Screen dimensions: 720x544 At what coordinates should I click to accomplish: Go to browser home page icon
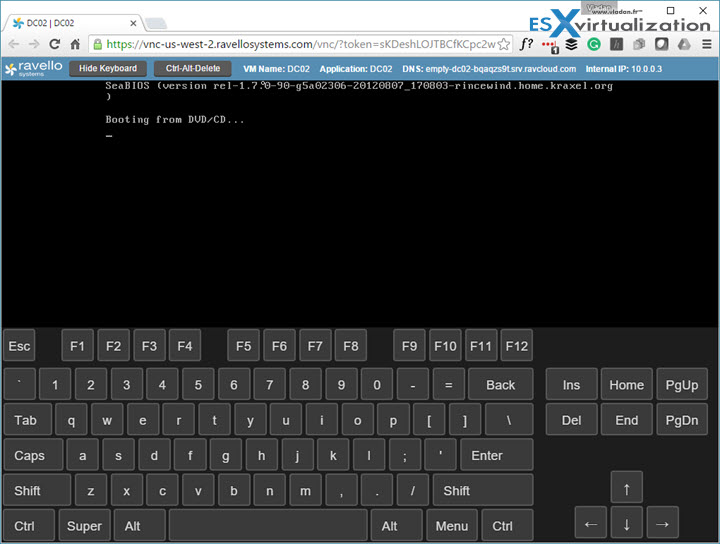(75, 44)
